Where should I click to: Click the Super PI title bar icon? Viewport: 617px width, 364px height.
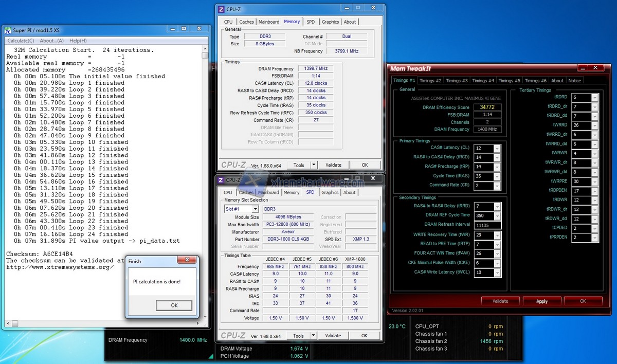click(8, 30)
